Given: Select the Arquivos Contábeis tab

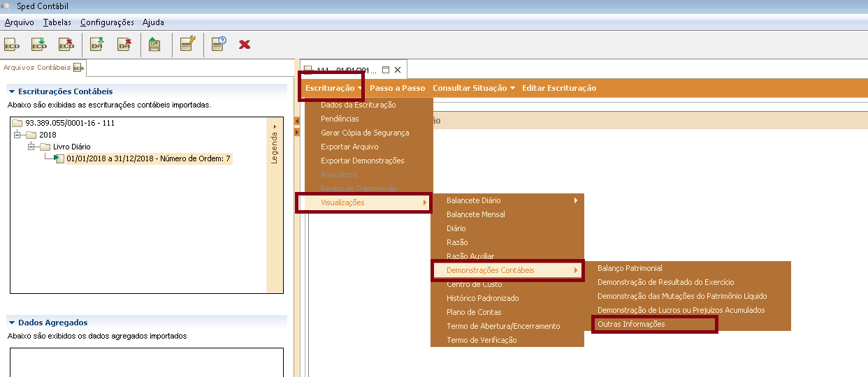Looking at the screenshot, I should tap(43, 68).
